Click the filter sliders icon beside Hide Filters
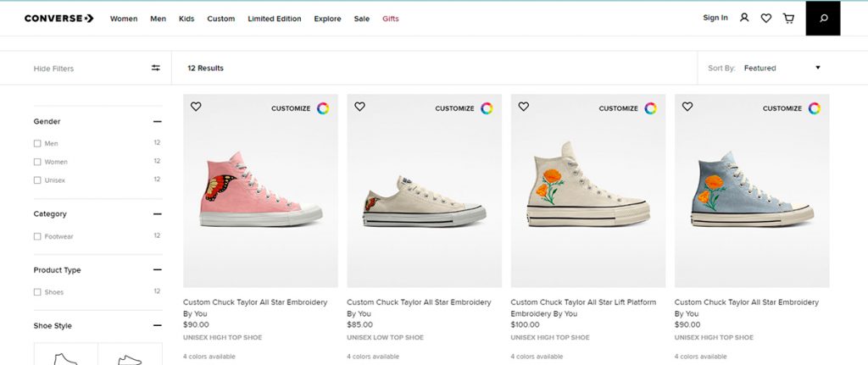 [156, 68]
